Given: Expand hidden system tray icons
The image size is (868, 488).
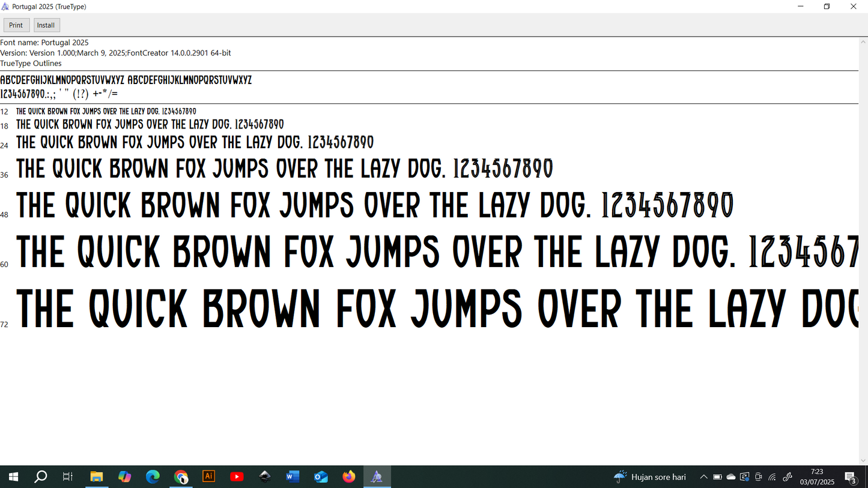Looking at the screenshot, I should tap(703, 477).
